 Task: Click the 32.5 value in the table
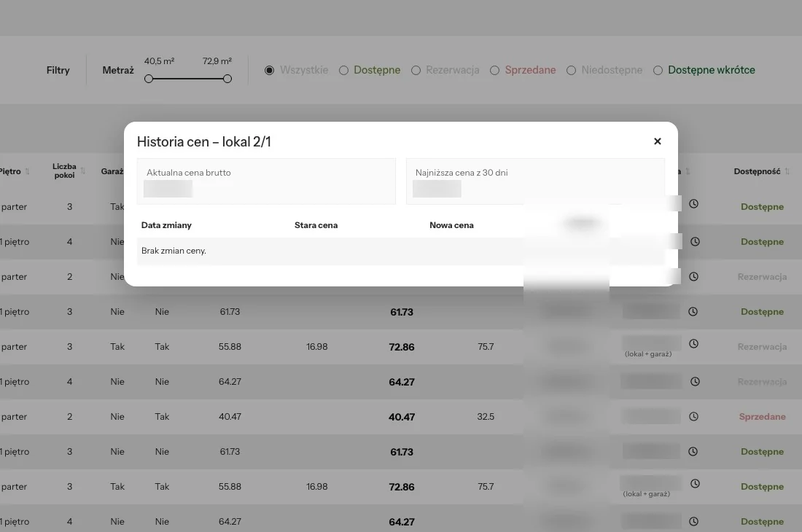(x=486, y=417)
